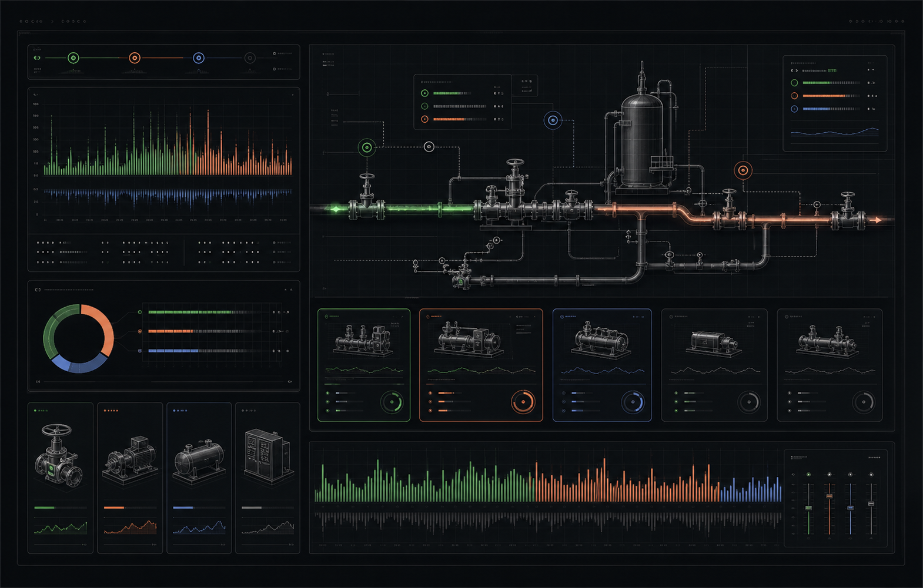
Task: Click the orange flow arrow at the pipeline outlet
Action: (x=878, y=220)
